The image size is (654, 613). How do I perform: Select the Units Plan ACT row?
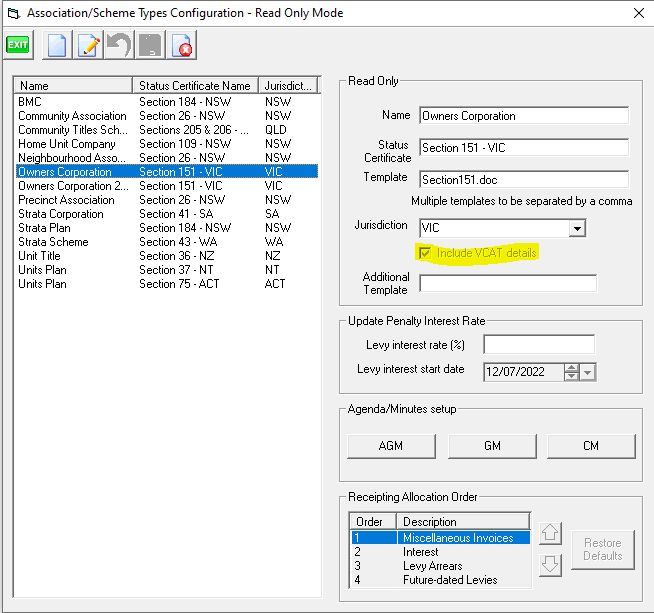(x=167, y=284)
